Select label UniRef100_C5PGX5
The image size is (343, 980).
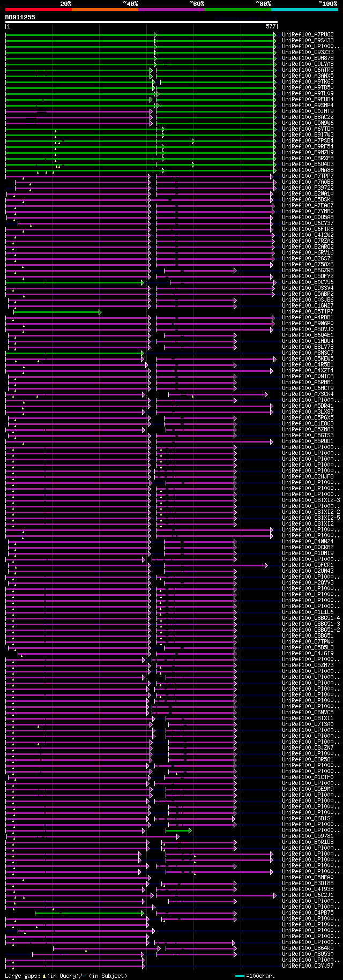[308, 418]
